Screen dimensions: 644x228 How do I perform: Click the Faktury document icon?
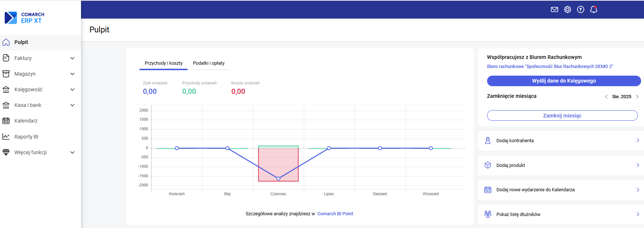tap(6, 58)
